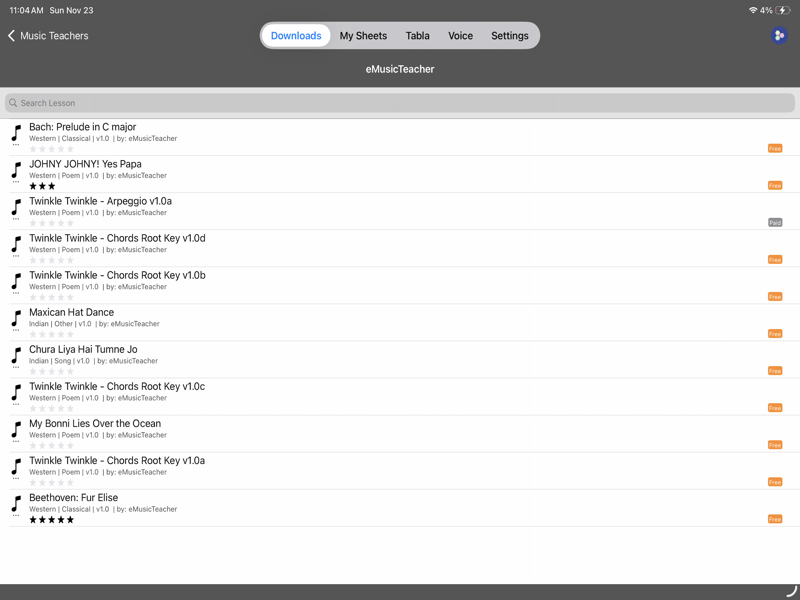Open the Settings tab button
This screenshot has width=800, height=600.
point(510,35)
